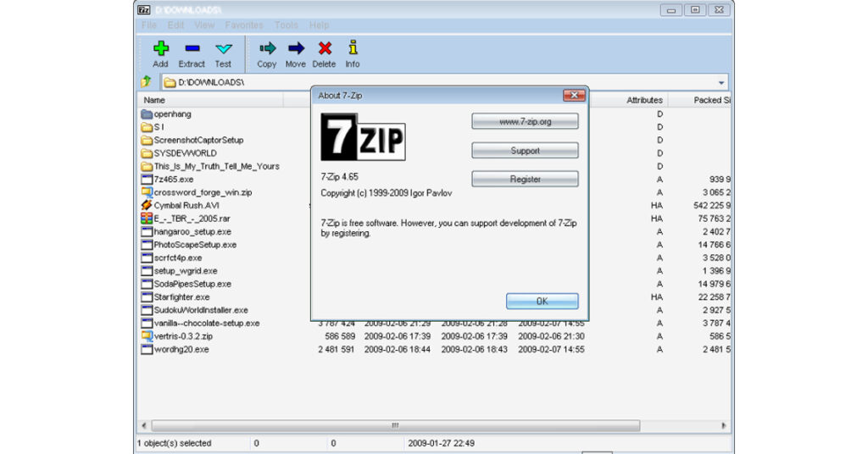
Task: Click the www.7-zip.org button
Action: click(x=525, y=121)
